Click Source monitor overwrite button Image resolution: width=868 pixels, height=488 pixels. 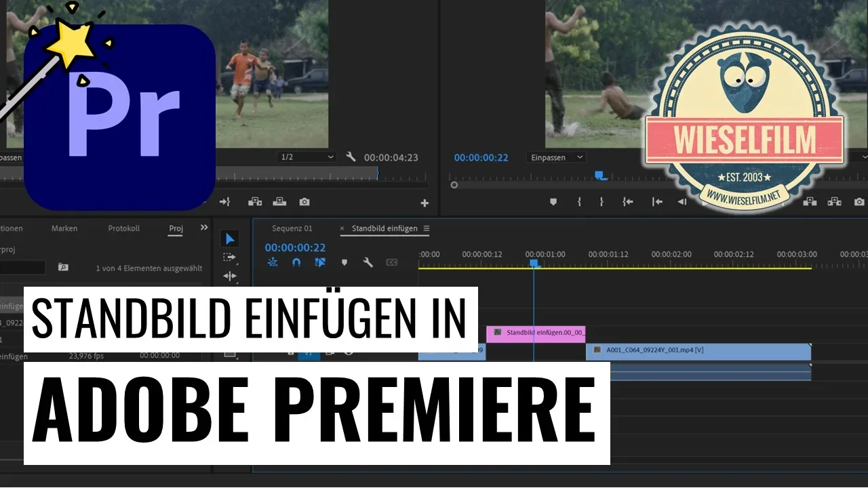point(279,202)
